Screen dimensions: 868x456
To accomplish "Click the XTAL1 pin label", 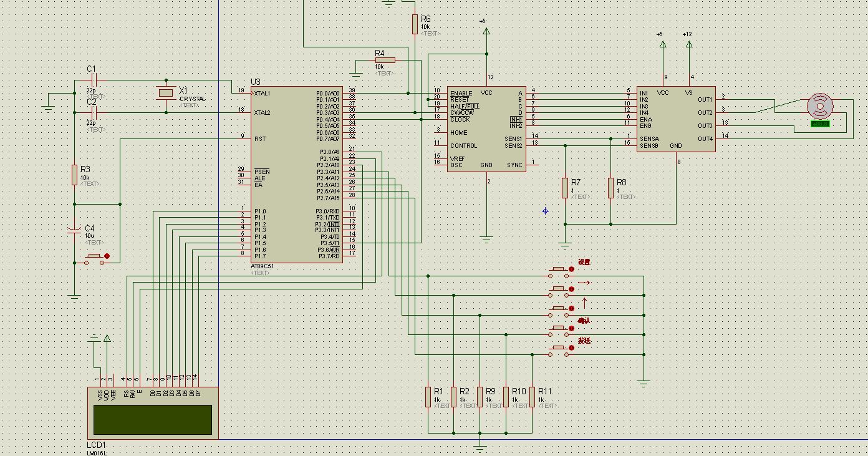I will click(x=263, y=94).
